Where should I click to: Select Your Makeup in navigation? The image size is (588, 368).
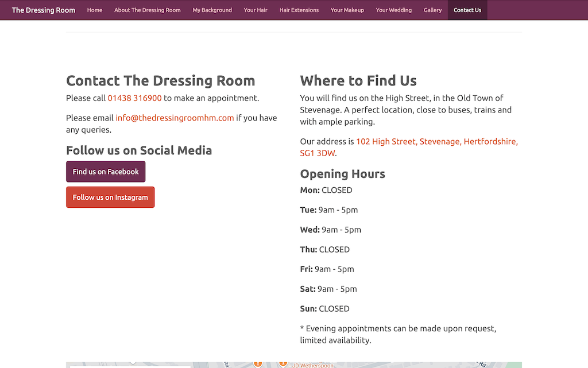[347, 10]
